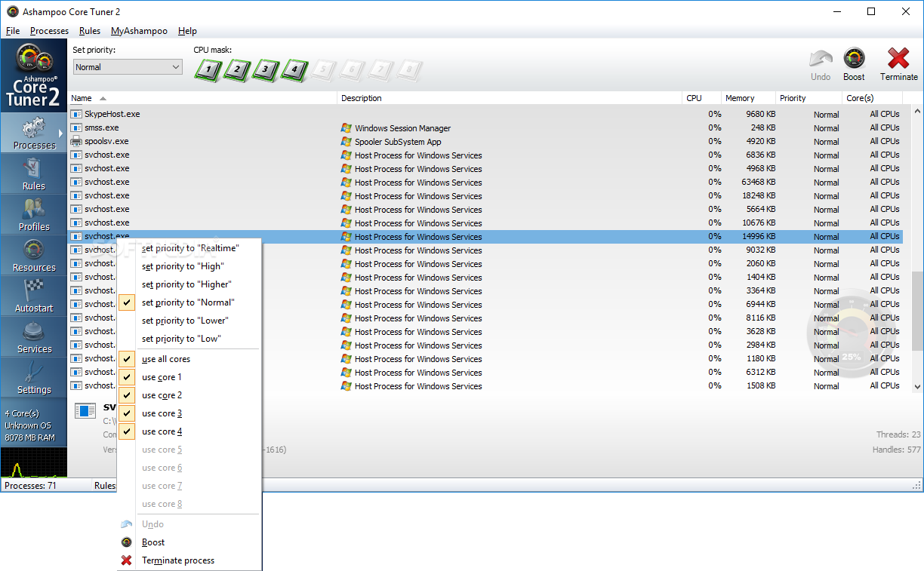924x571 pixels.
Task: Select set priority to "Low"
Action: [189, 339]
